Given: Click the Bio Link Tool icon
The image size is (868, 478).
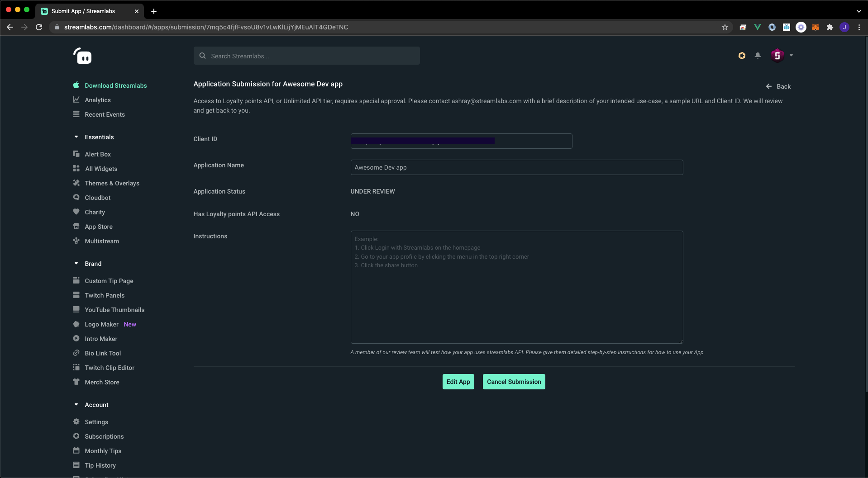Looking at the screenshot, I should [76, 353].
